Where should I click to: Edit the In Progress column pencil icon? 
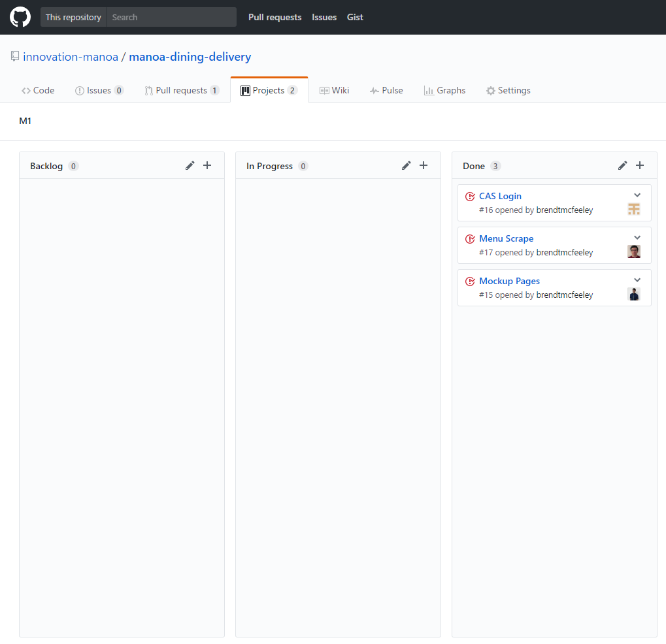pyautogui.click(x=406, y=165)
